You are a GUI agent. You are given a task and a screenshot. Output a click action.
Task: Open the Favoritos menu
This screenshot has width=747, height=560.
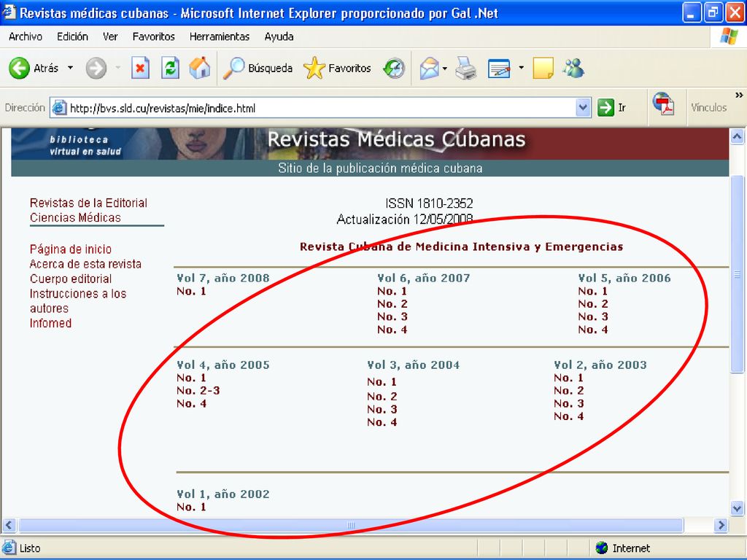point(153,36)
